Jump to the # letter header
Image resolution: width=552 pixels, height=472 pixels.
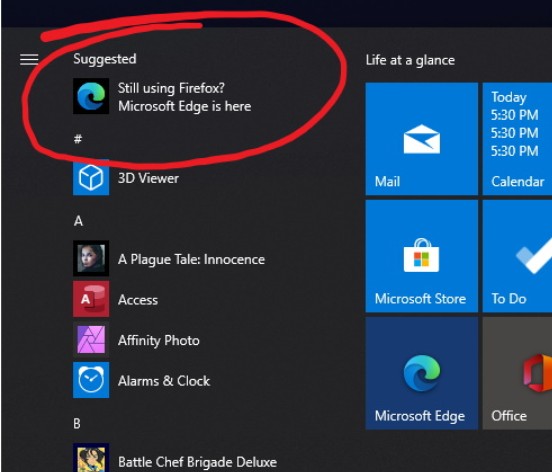(78, 139)
